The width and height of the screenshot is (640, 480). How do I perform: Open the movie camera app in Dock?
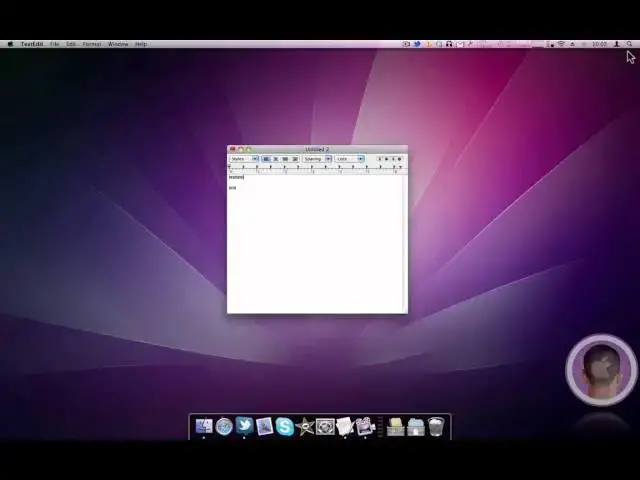(365, 427)
